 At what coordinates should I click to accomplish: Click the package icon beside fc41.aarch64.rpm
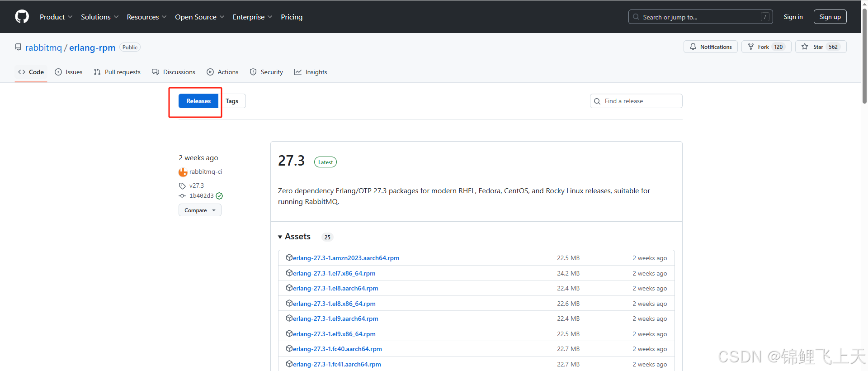pos(289,364)
